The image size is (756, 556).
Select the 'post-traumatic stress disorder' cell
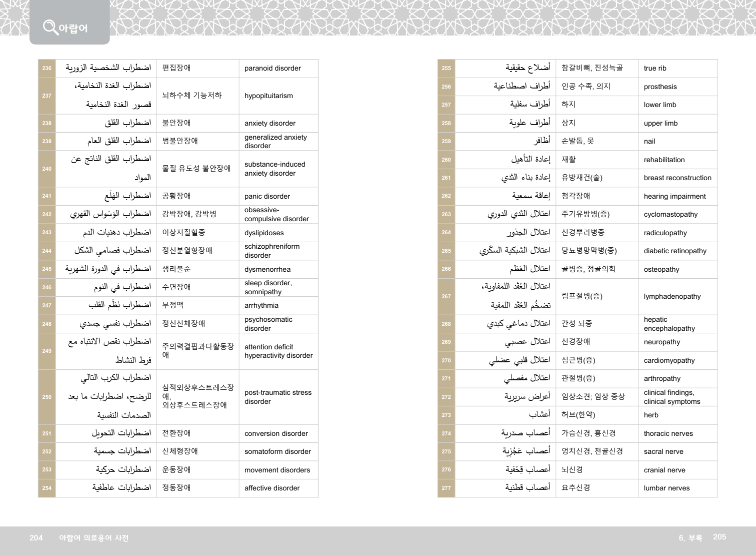click(277, 397)
